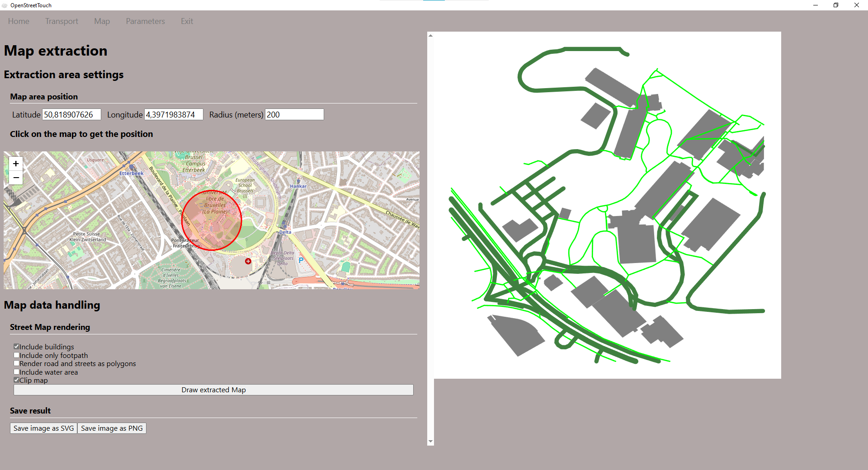Click the Longitude input field

[x=174, y=115]
